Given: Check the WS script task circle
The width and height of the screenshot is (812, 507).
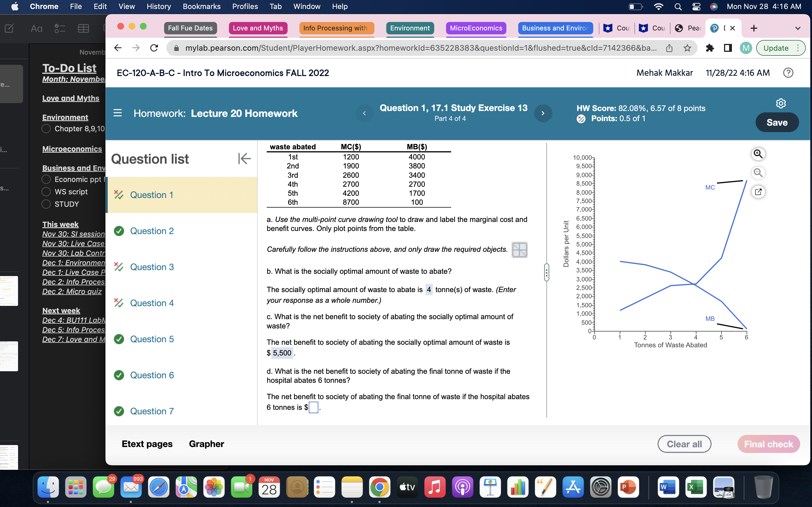Looking at the screenshot, I should tap(46, 192).
